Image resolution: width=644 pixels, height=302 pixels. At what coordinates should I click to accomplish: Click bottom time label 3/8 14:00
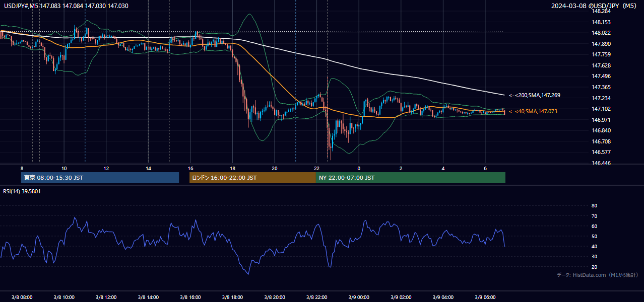point(148,297)
